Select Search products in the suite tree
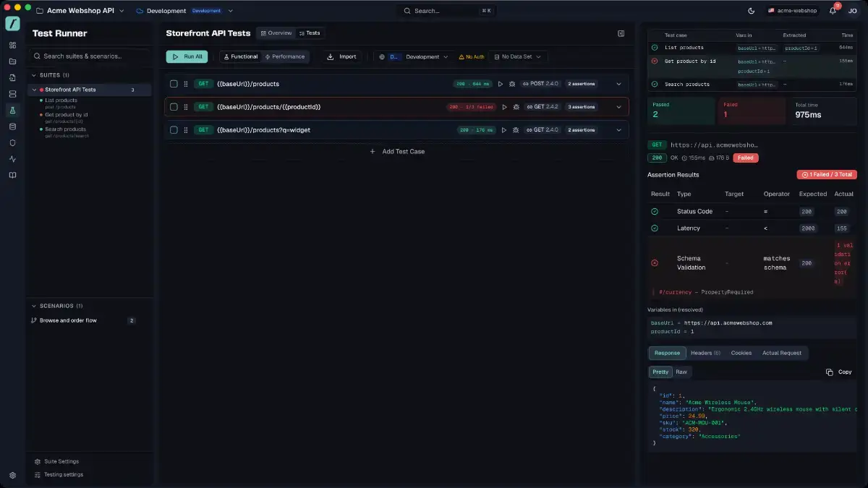The height and width of the screenshot is (488, 868). [65, 129]
